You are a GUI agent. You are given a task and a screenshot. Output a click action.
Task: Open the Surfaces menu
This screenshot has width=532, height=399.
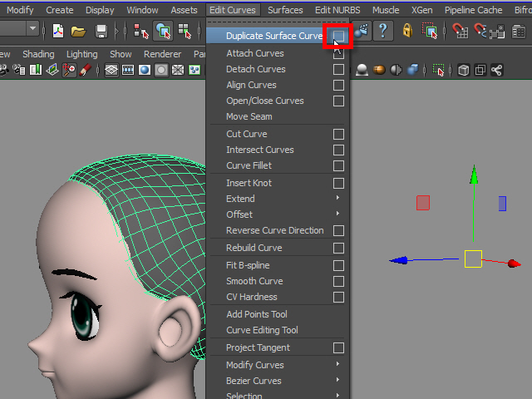point(285,10)
